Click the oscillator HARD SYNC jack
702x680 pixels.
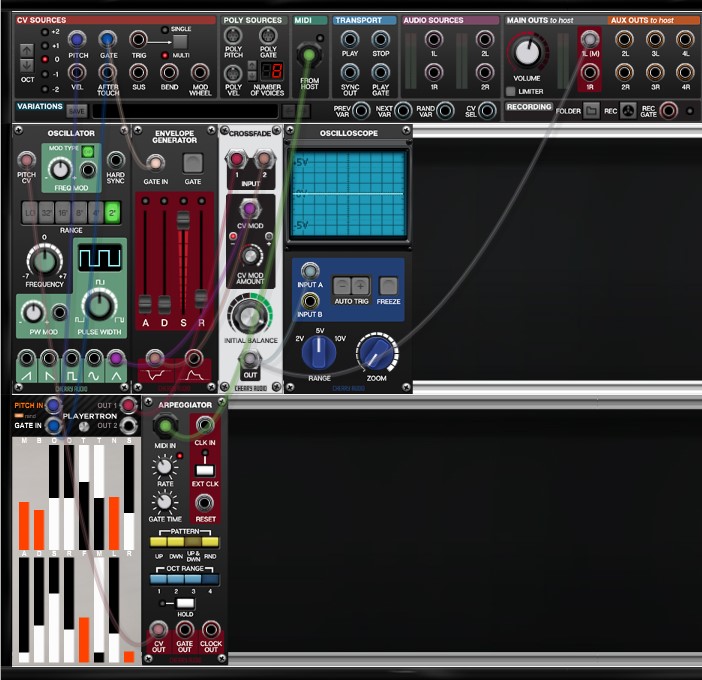[116, 160]
